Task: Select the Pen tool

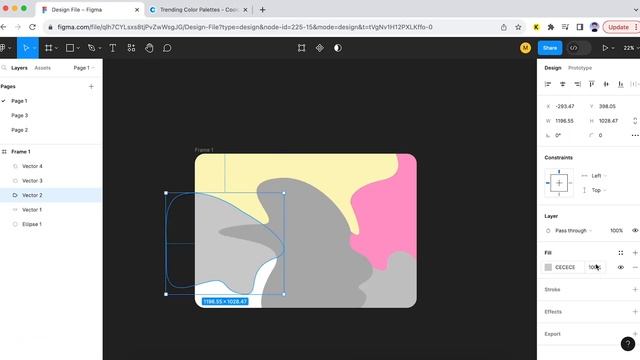Action: 91,48
